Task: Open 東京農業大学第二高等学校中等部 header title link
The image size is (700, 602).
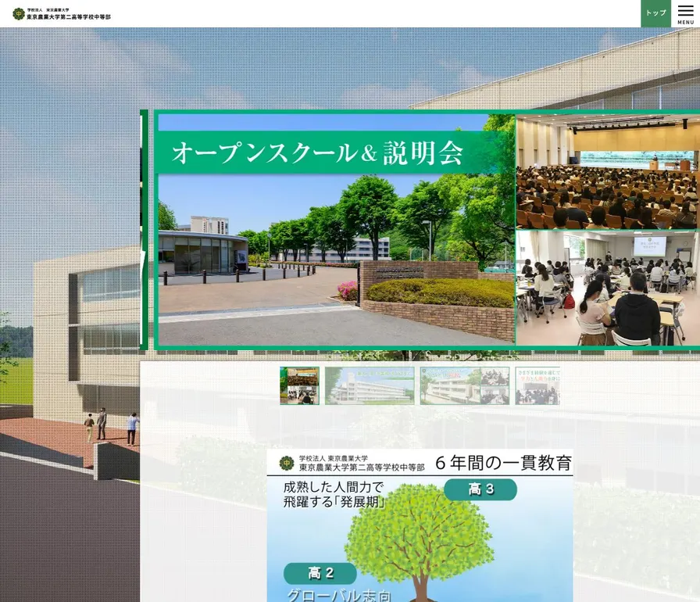Action: 68,17
